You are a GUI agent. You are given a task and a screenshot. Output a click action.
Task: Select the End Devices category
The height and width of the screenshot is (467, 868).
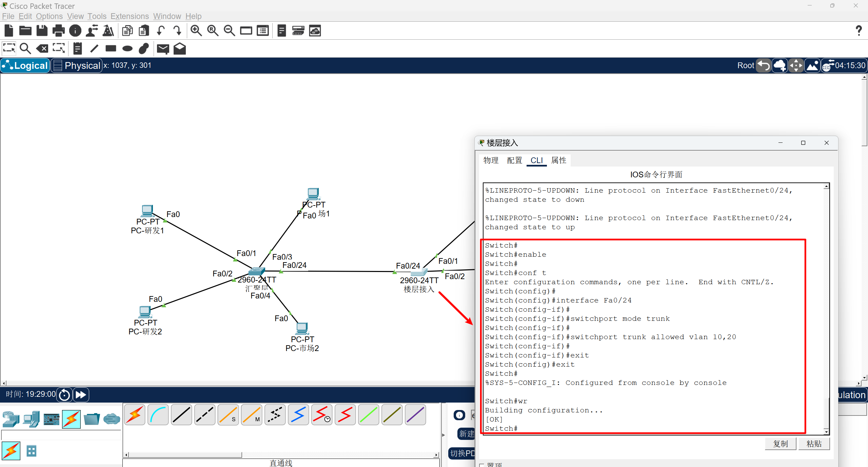point(31,419)
